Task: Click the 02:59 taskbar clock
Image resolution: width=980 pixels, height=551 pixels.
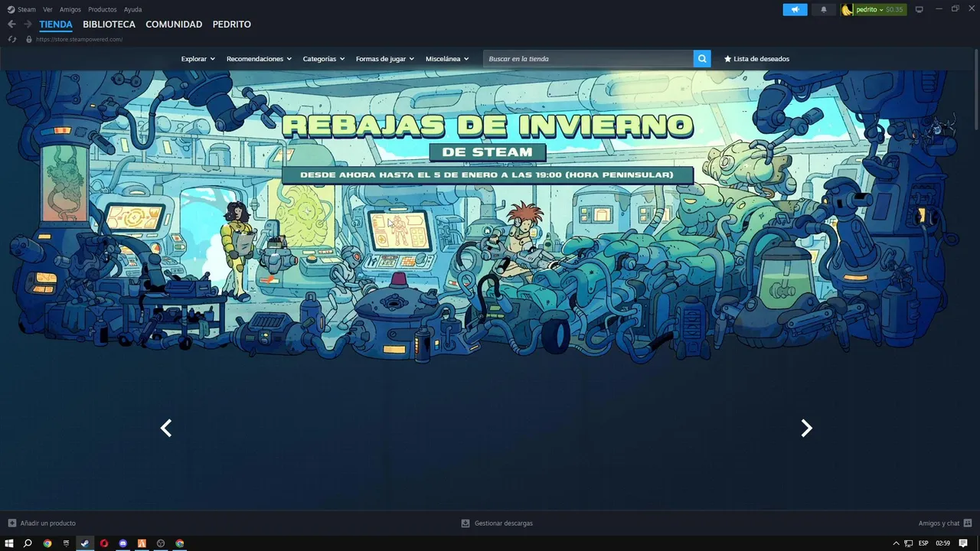Action: click(943, 543)
